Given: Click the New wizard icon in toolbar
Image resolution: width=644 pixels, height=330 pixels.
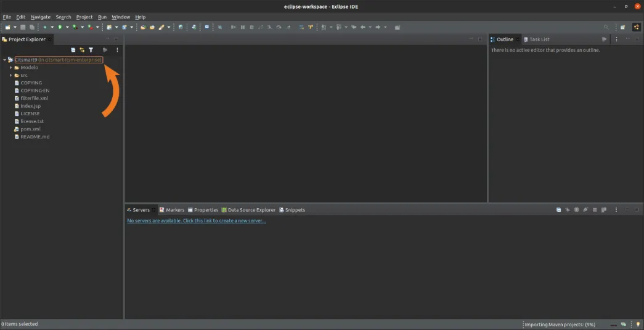Looking at the screenshot, I should pos(8,27).
